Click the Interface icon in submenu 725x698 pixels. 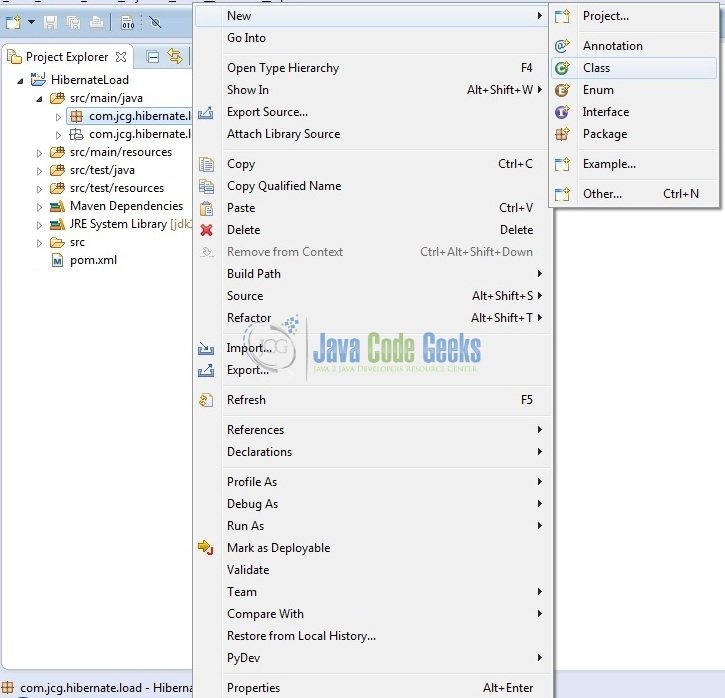[x=562, y=112]
